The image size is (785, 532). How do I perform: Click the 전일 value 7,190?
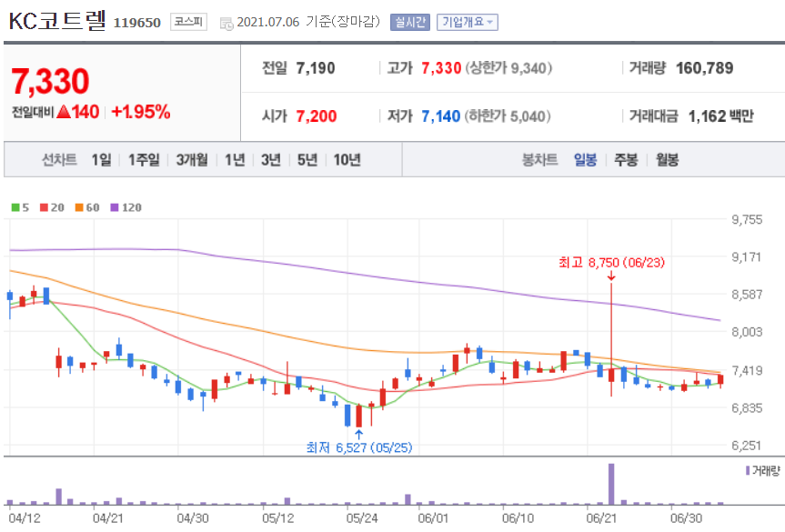click(x=316, y=68)
